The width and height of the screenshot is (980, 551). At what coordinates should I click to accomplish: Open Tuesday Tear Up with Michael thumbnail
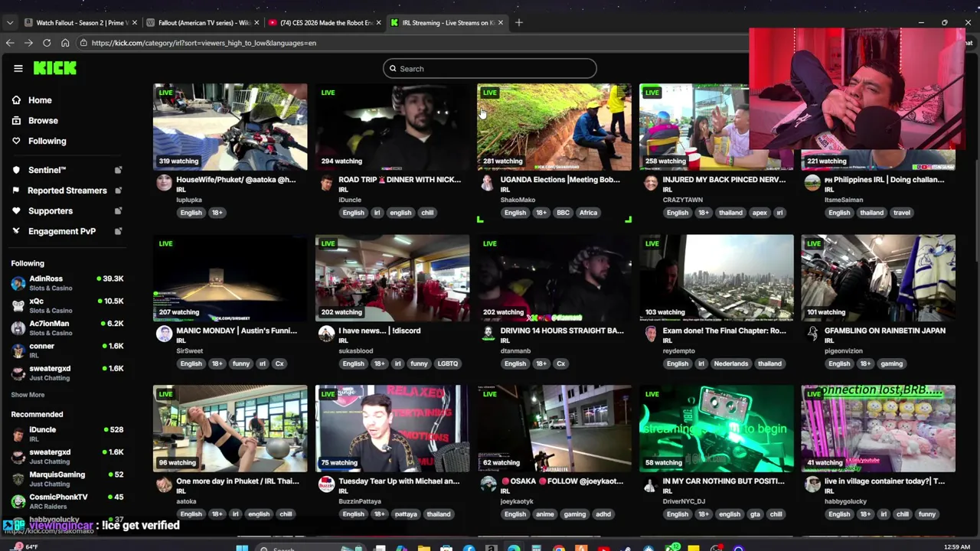coord(392,429)
